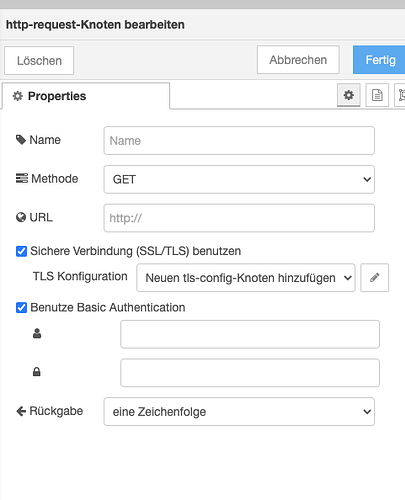
Task: Open the node appearance icon at right edge
Action: pos(400,95)
